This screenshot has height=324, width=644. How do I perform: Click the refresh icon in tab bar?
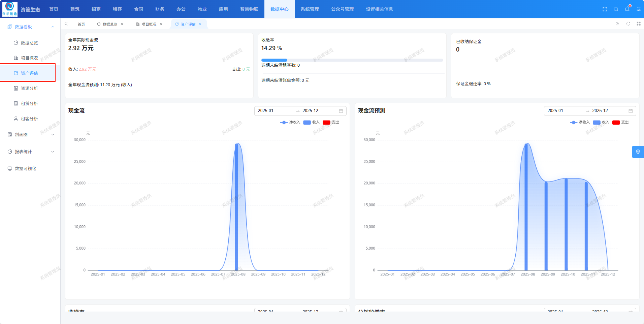pyautogui.click(x=628, y=24)
